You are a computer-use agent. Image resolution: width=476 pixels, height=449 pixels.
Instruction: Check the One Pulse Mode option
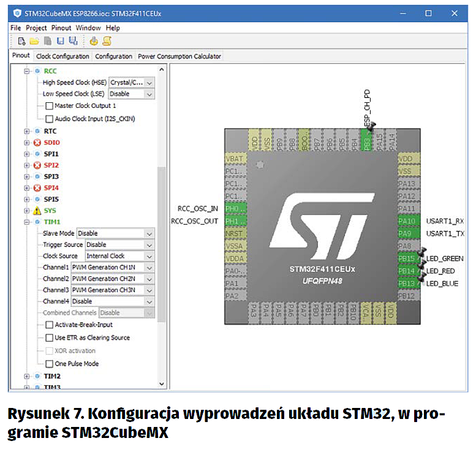click(x=50, y=364)
